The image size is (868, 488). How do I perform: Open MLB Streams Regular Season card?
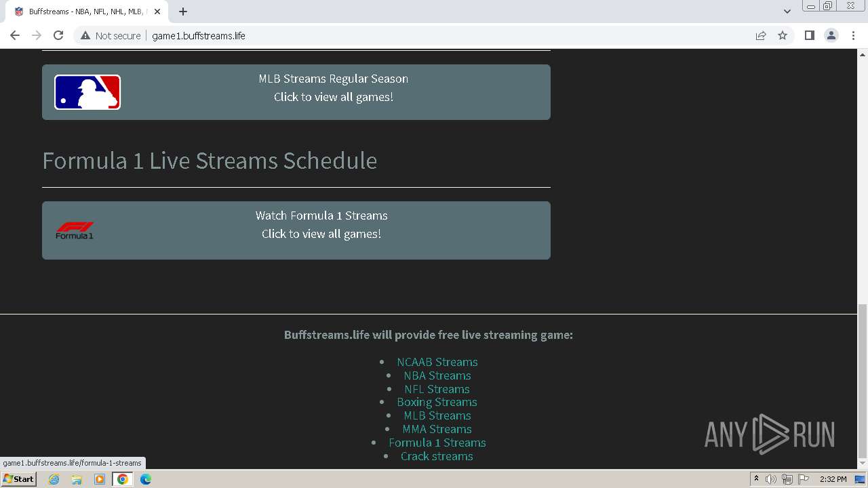296,92
